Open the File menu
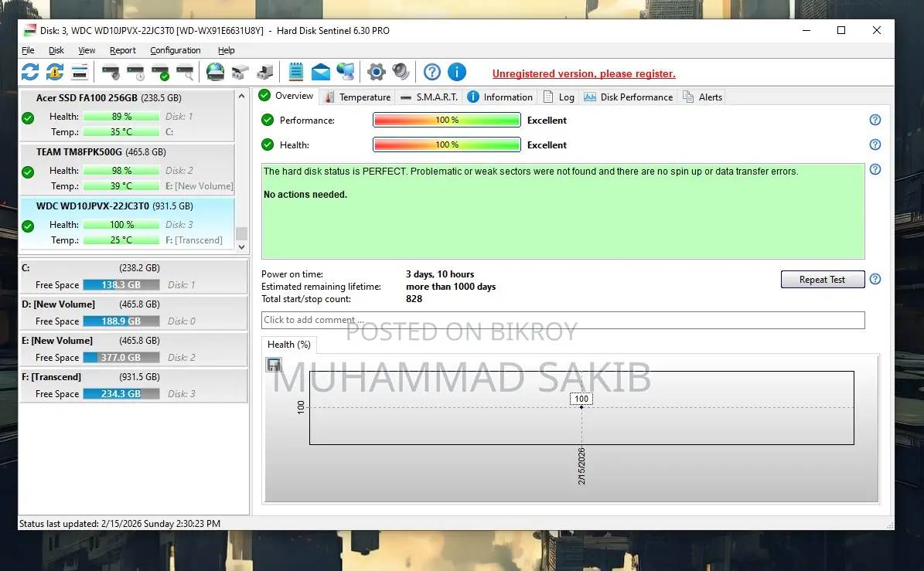The image size is (924, 571). pos(28,51)
